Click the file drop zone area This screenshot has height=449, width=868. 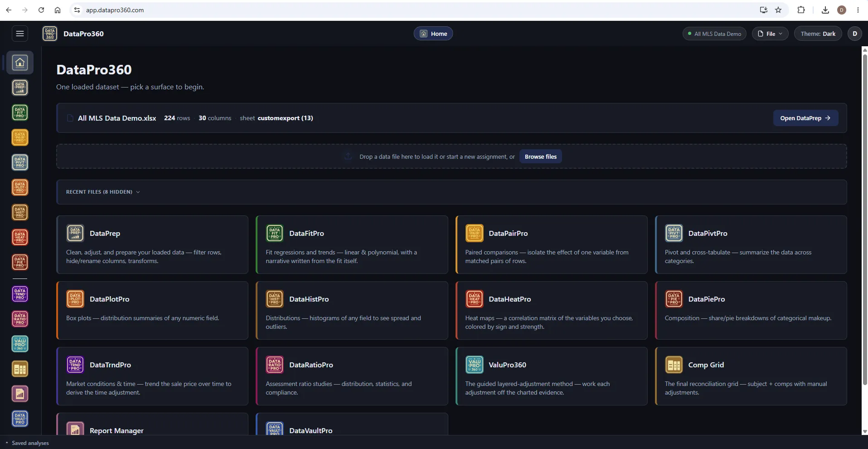[451, 156]
